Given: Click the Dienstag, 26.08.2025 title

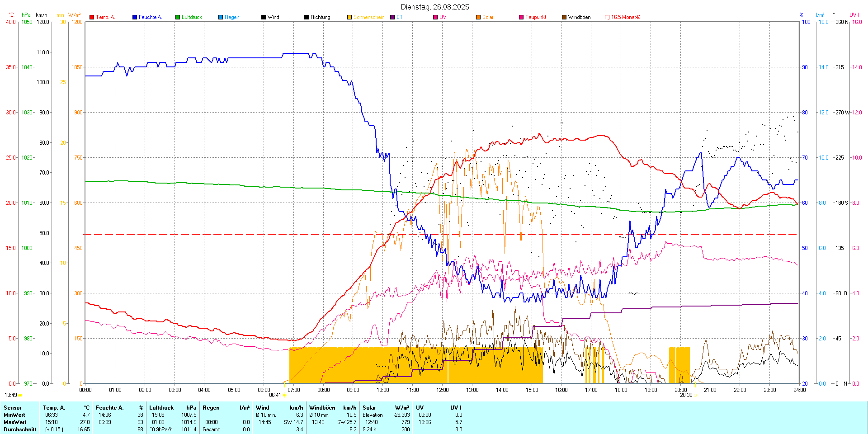Looking at the screenshot, I should click(435, 7).
